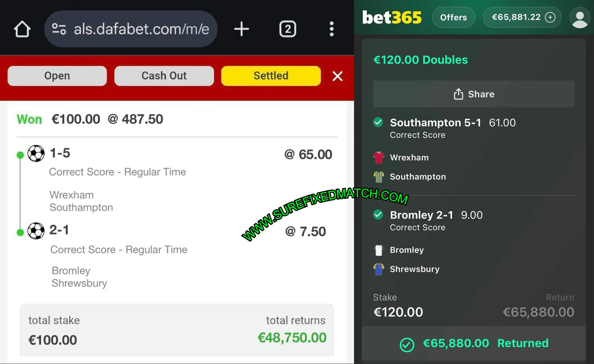594x364 pixels.
Task: Click the green check beside Bromley 2-1
Action: click(378, 215)
